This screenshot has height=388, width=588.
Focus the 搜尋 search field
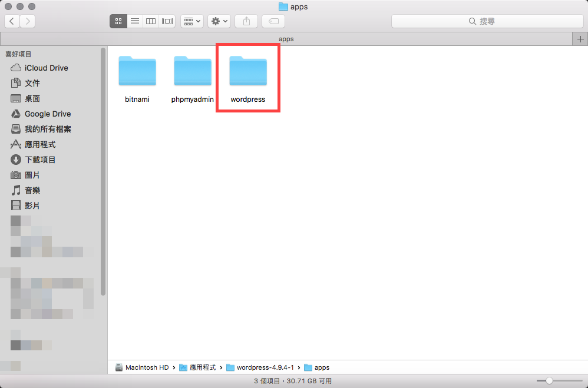pyautogui.click(x=487, y=21)
